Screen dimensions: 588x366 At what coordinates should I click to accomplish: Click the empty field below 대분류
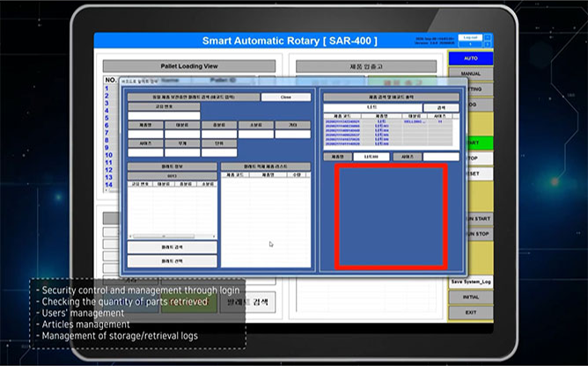tap(182, 134)
